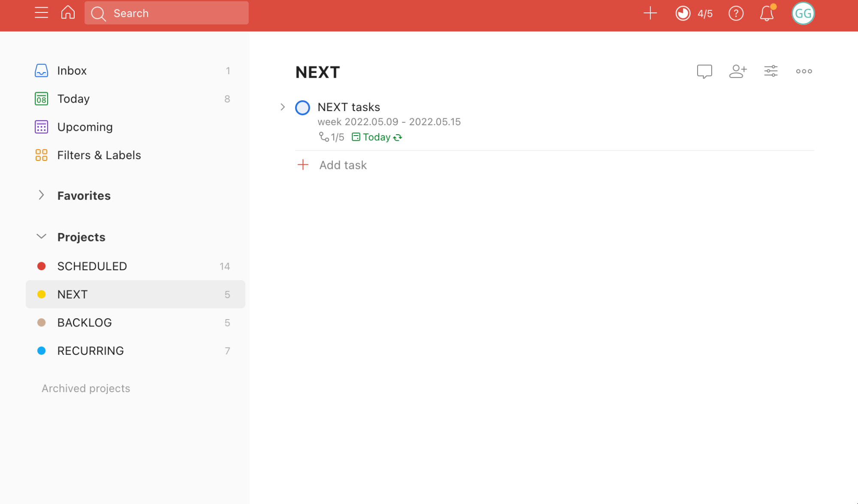The height and width of the screenshot is (504, 858).
Task: Open the quick add task icon
Action: 650,13
